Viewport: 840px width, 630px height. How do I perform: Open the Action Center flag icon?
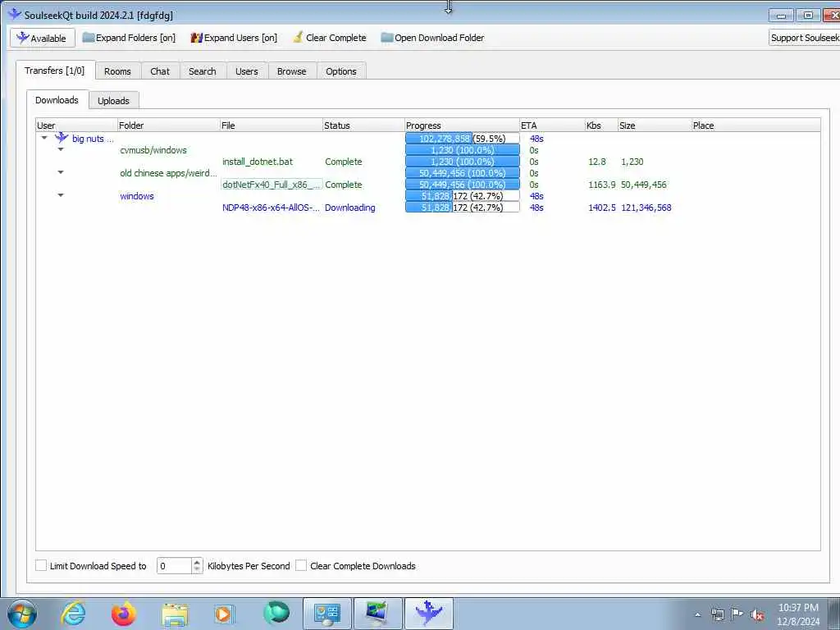pos(737,614)
